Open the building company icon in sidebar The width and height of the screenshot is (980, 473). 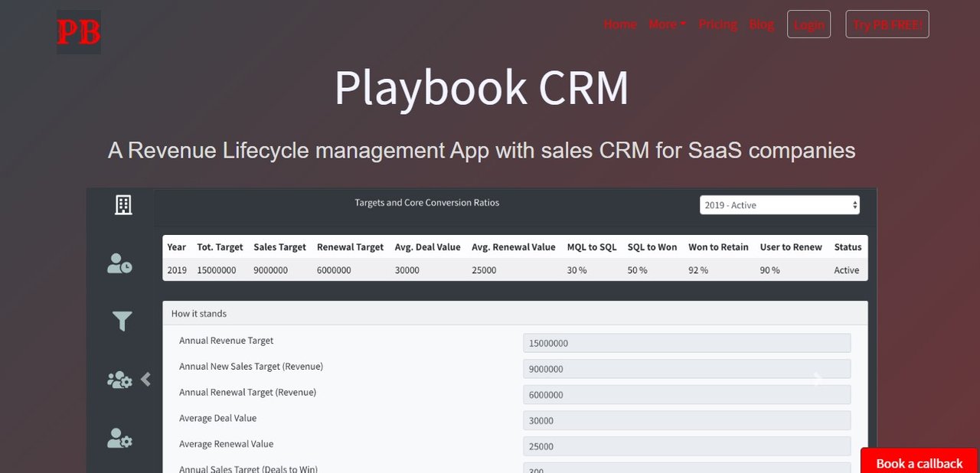click(x=122, y=204)
